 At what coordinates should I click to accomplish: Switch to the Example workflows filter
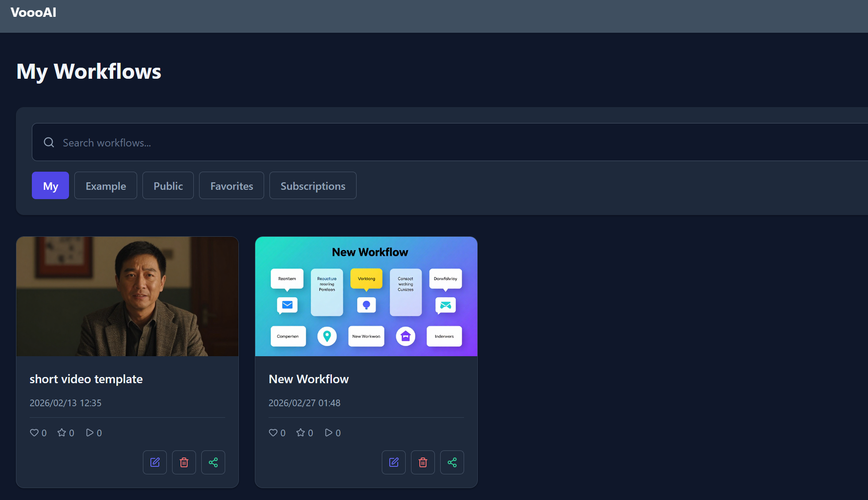(x=105, y=185)
